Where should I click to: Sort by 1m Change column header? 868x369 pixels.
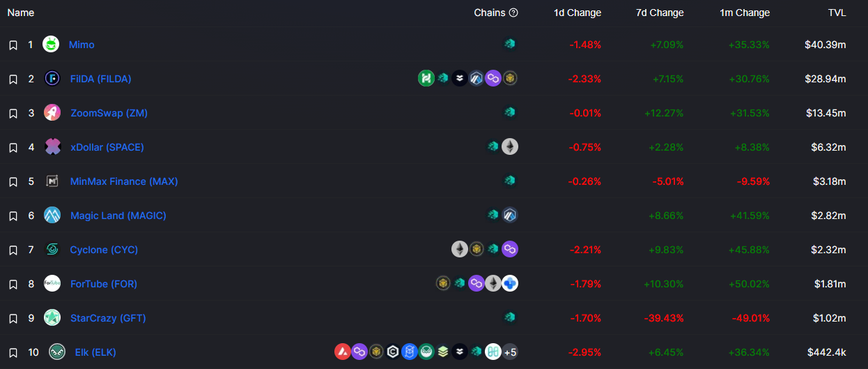745,13
